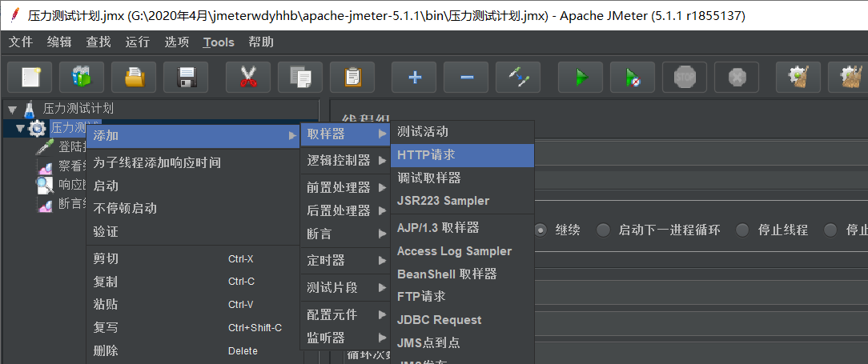Select JDBC Request entry

tap(462, 320)
